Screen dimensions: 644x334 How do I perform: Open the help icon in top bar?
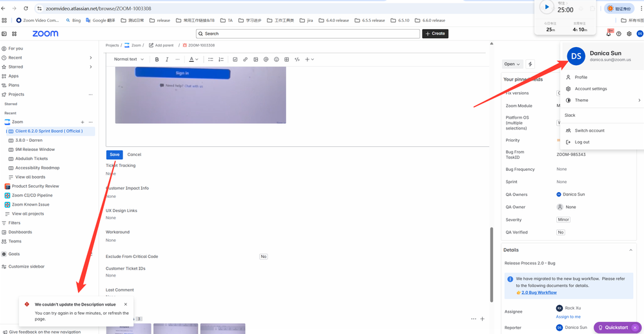(x=619, y=34)
